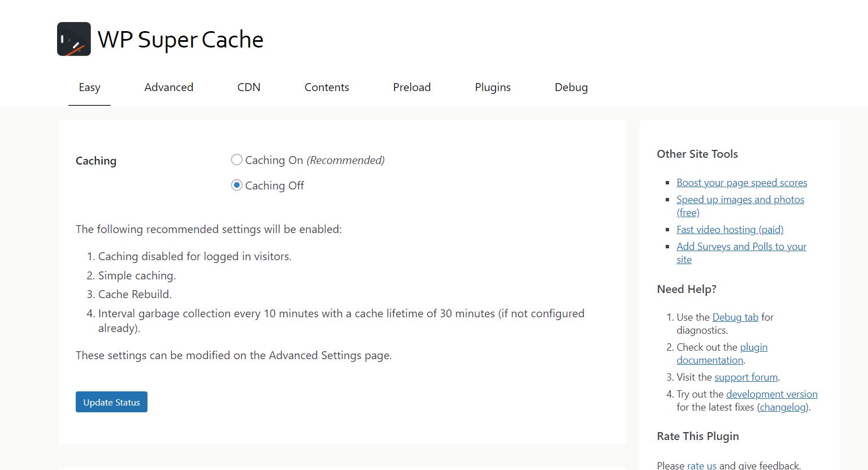
Task: Open Add Surveys and Polls link
Action: coord(741,247)
